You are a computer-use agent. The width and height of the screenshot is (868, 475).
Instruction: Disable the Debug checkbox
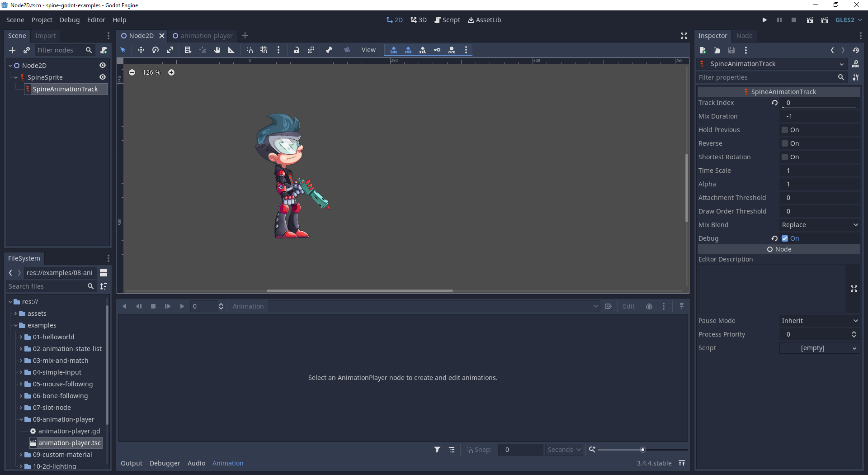pos(785,238)
